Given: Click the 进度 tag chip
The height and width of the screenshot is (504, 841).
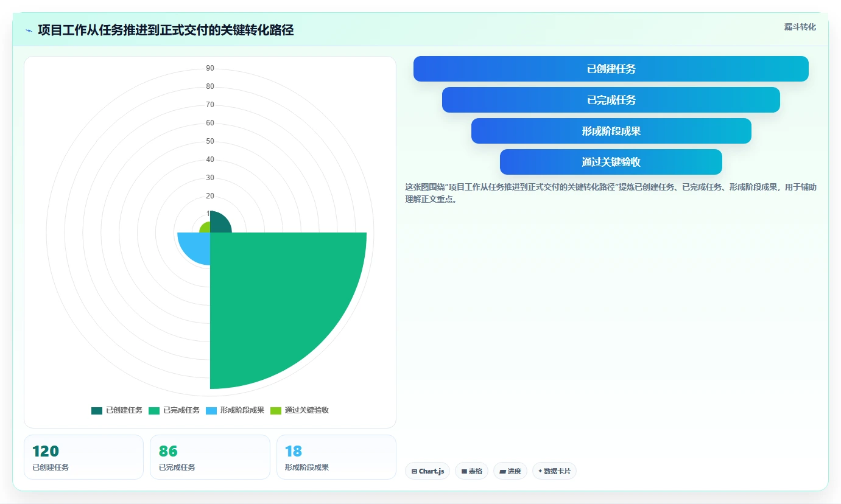Looking at the screenshot, I should pos(510,471).
